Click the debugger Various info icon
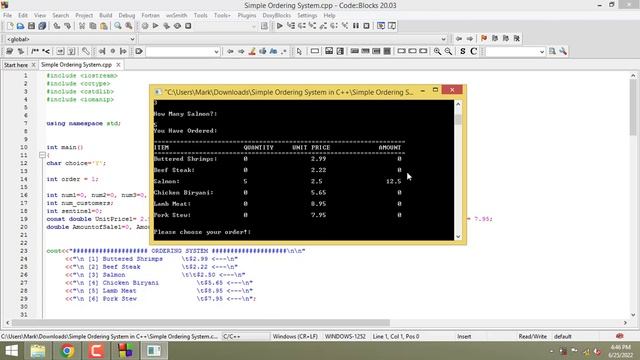 coord(392,26)
